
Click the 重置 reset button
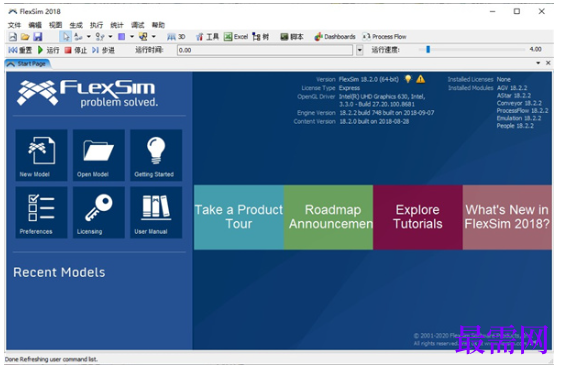(x=20, y=50)
